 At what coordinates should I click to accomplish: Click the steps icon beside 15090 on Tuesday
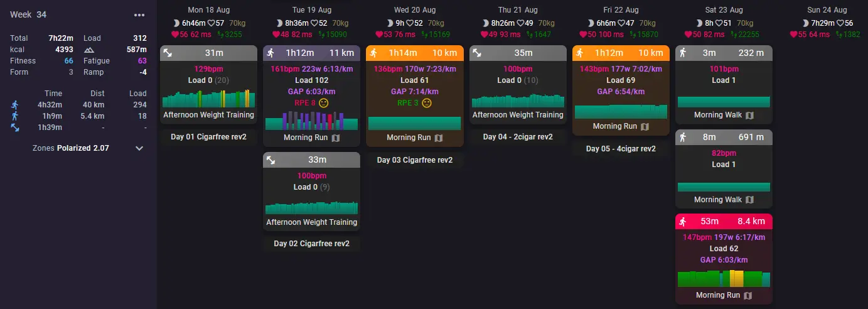(x=322, y=35)
